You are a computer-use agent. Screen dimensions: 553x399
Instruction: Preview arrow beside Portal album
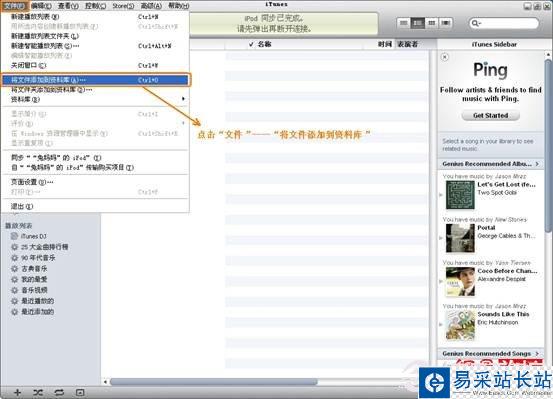coord(441,238)
